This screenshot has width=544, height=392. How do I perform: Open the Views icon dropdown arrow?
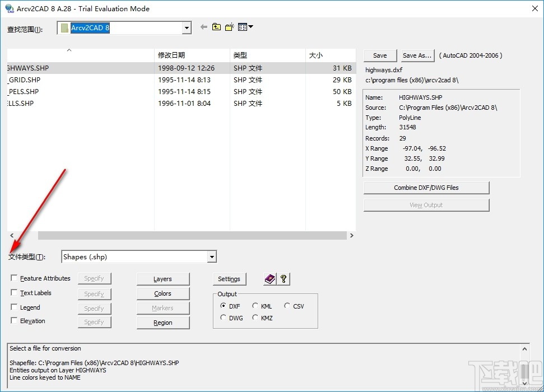[250, 26]
